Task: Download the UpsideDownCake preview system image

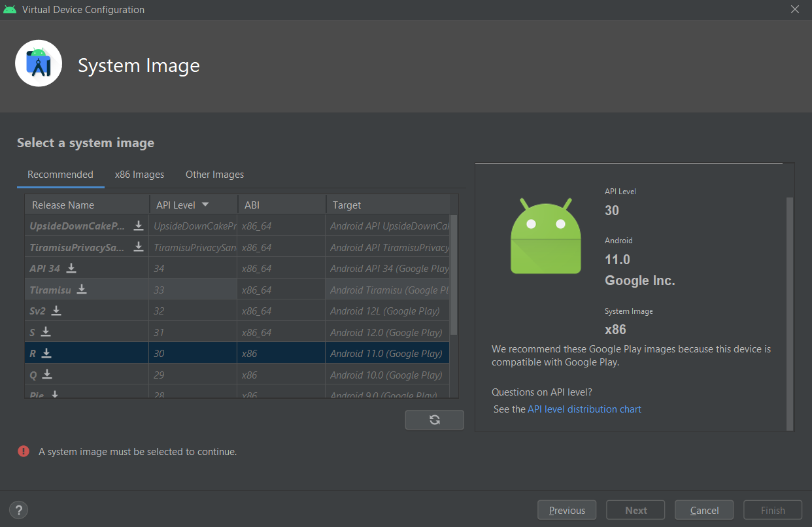Action: point(138,226)
